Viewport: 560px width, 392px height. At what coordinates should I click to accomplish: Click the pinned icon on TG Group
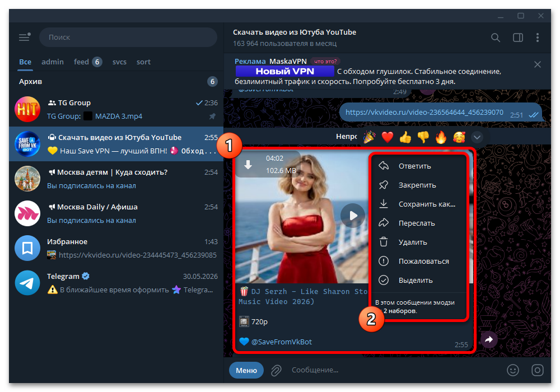pos(212,116)
